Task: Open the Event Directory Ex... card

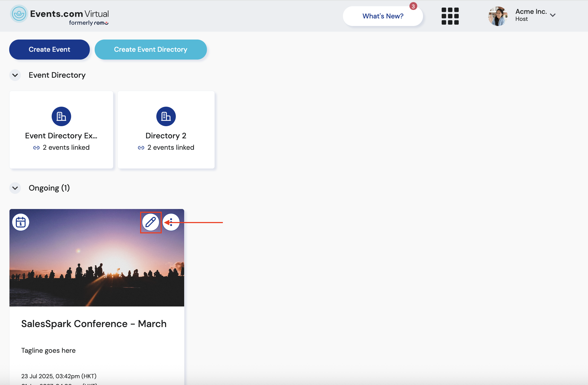Action: (x=61, y=136)
